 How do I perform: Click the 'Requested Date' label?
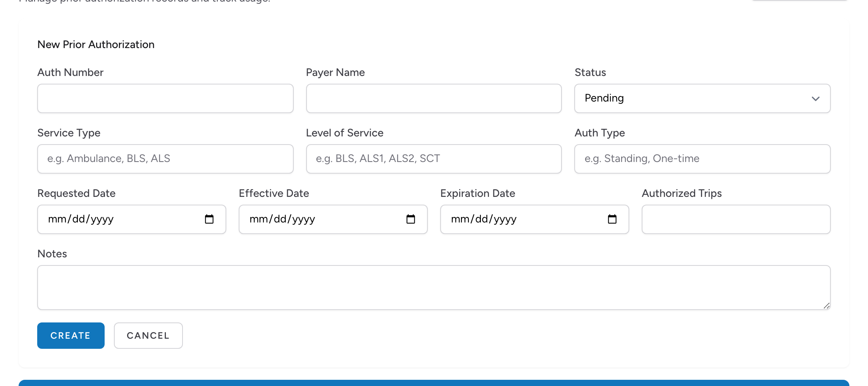[76, 193]
